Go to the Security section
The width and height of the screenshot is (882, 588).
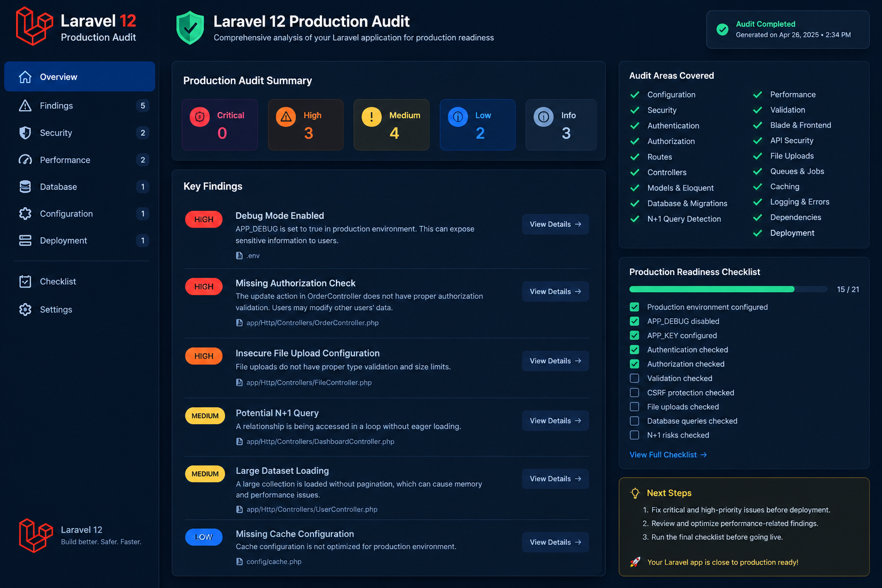[x=80, y=133]
